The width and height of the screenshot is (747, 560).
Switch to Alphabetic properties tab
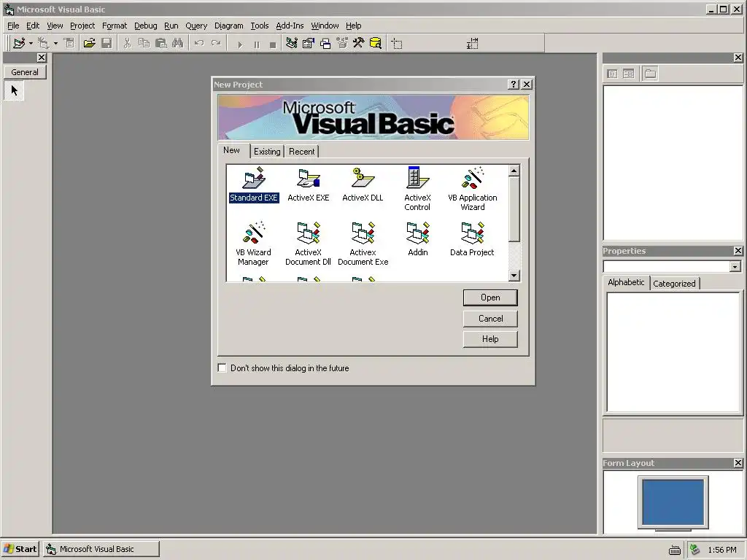pyautogui.click(x=626, y=282)
